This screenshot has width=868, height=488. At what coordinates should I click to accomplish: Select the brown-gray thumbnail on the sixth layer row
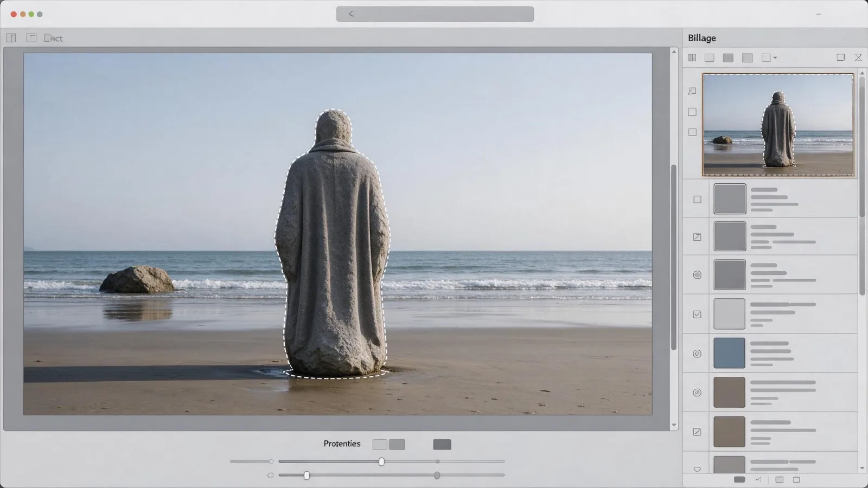pyautogui.click(x=729, y=392)
